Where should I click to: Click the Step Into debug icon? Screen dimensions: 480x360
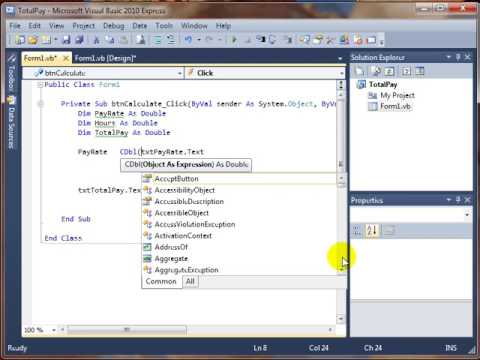point(261,40)
